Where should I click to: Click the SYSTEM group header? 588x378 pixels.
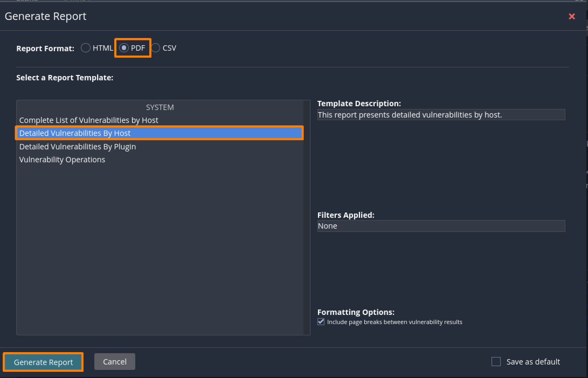(x=160, y=107)
